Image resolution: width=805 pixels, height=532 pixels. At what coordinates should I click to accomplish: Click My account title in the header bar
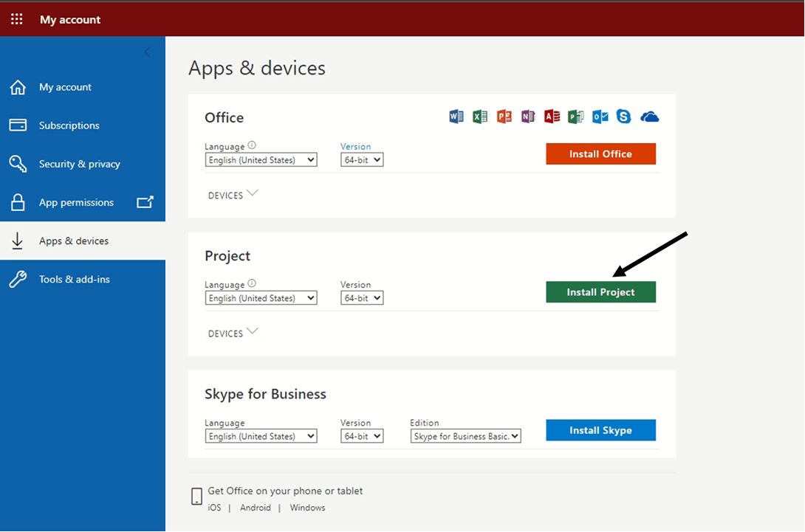pyautogui.click(x=70, y=19)
